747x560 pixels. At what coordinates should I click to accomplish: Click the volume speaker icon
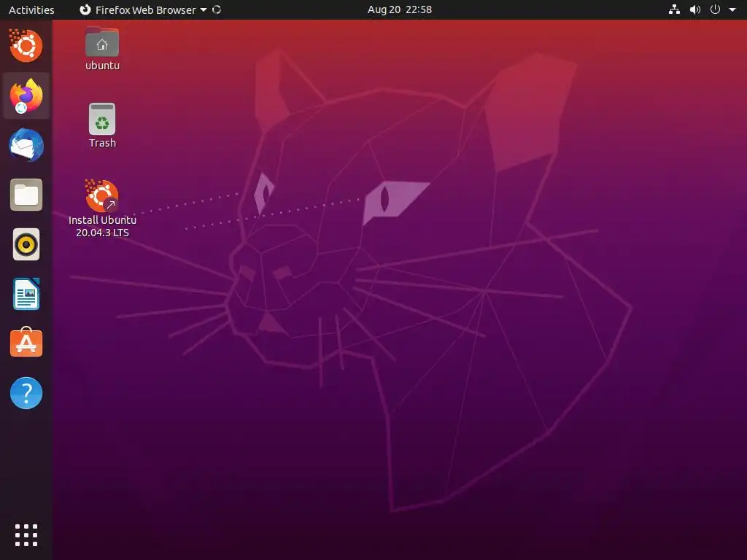695,9
